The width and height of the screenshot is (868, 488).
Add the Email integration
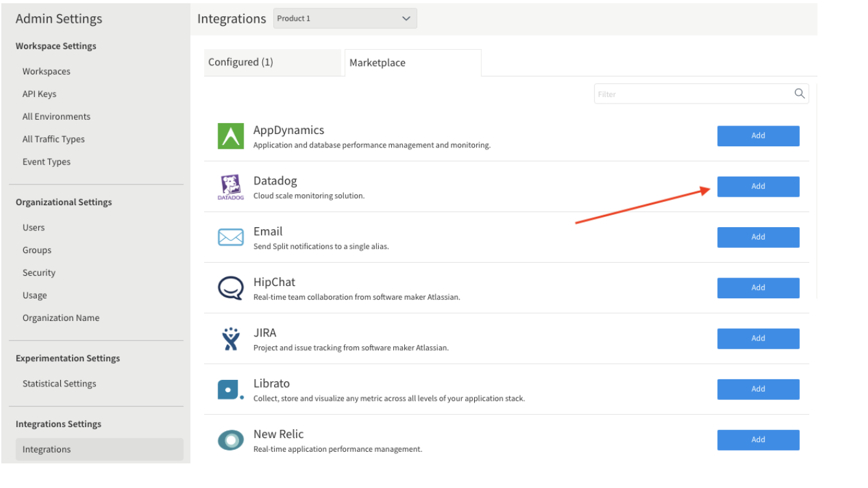[758, 237]
